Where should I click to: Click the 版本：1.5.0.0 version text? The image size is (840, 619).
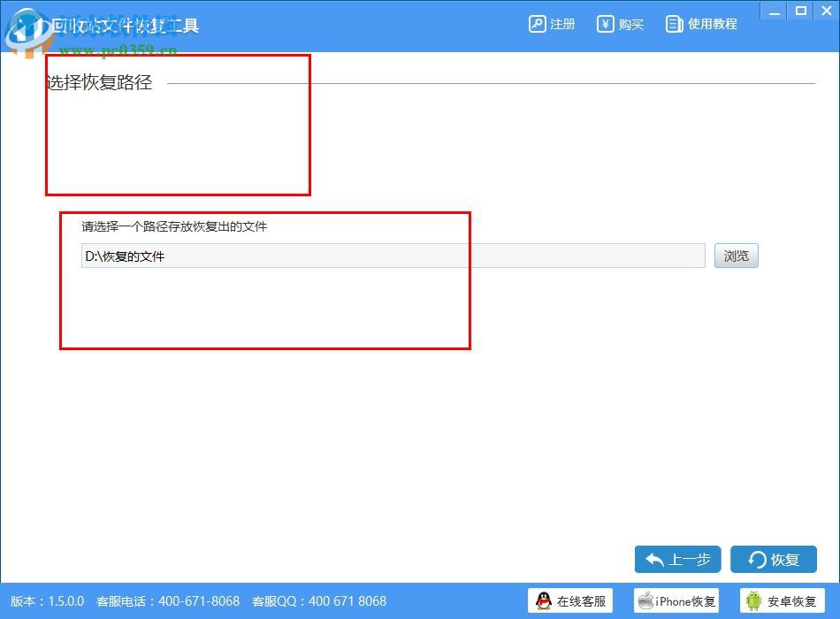pyautogui.click(x=47, y=601)
